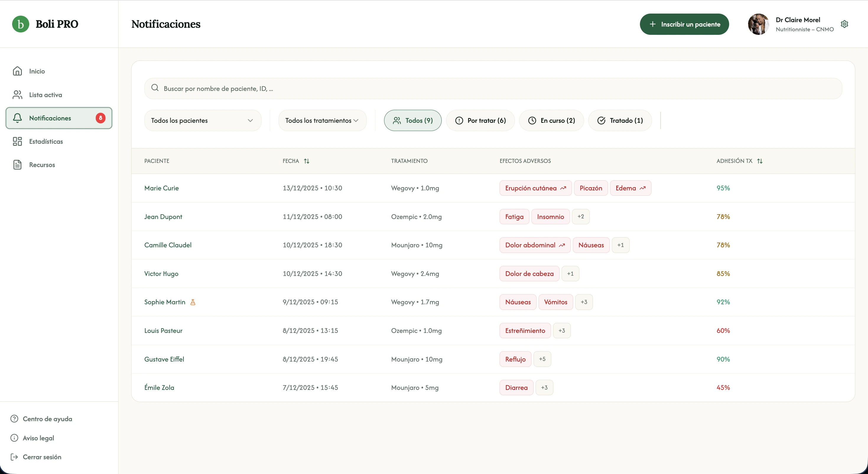
Task: Click the Boli PRO logo icon
Action: (21, 24)
